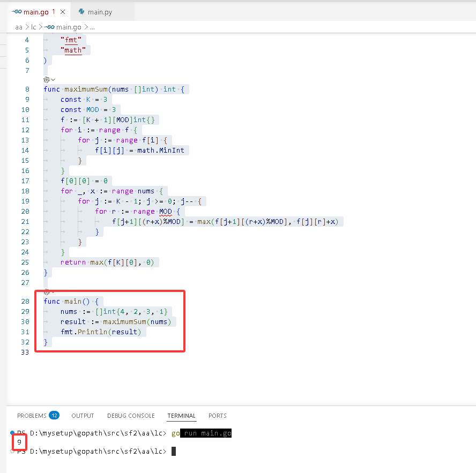Open the 'aa' breadcrumb folder
Viewport: 476px width, 473px height.
coord(19,27)
